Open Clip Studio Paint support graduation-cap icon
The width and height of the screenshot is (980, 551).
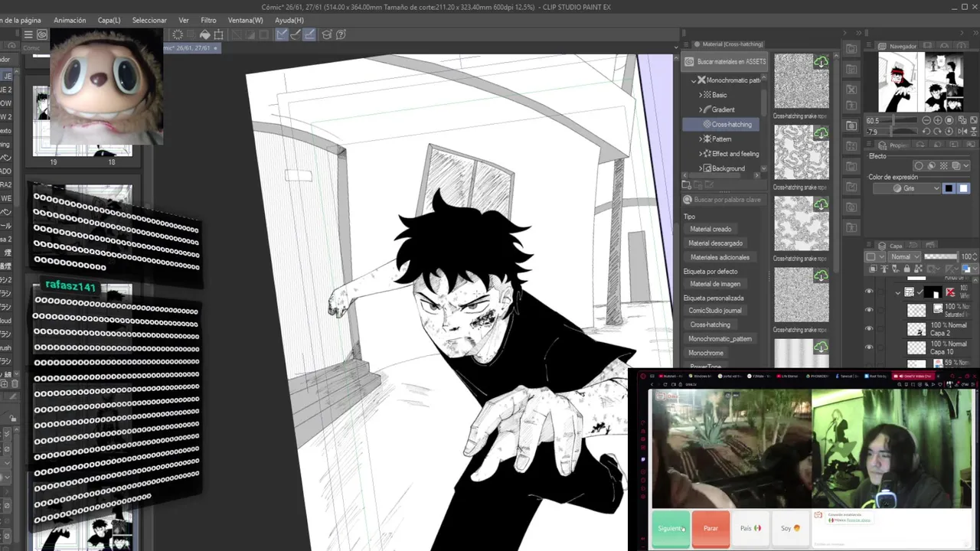[x=327, y=34]
